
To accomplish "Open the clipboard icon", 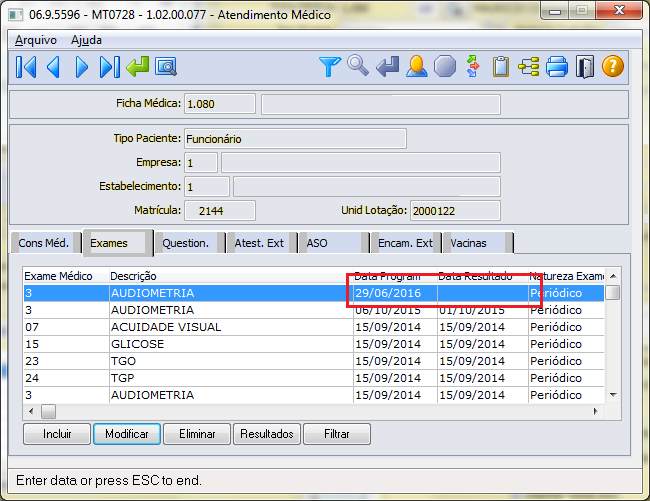I will [501, 66].
